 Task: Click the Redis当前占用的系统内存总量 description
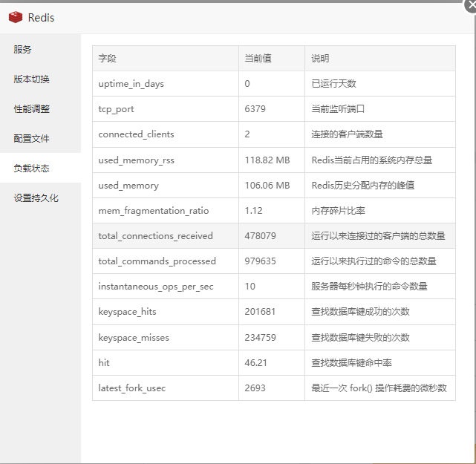[371, 160]
